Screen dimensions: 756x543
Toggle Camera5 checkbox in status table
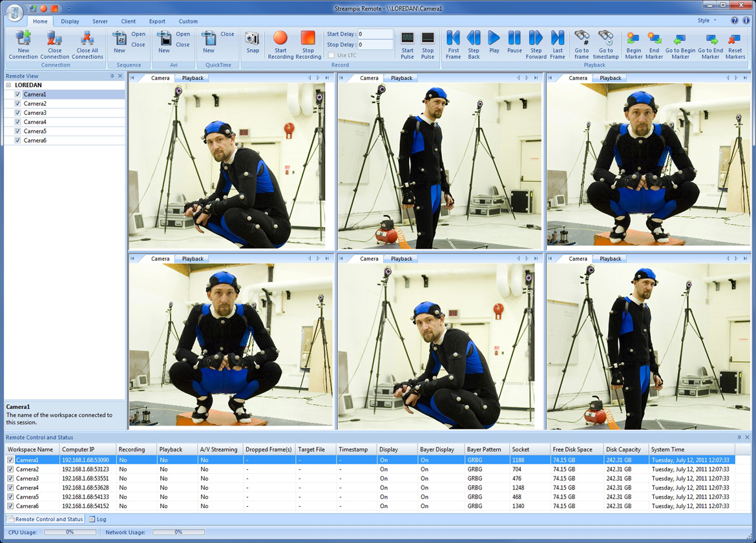click(x=10, y=497)
